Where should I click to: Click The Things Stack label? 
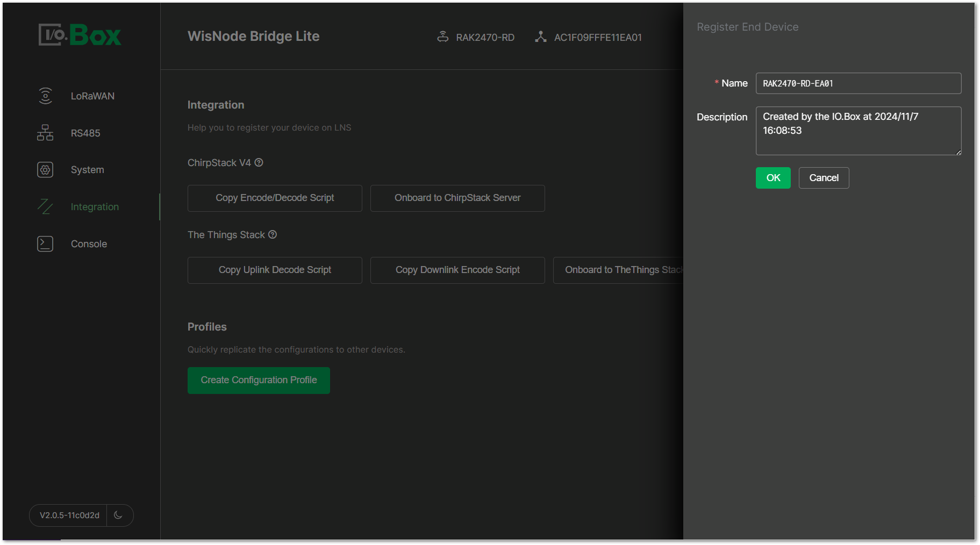tap(226, 235)
